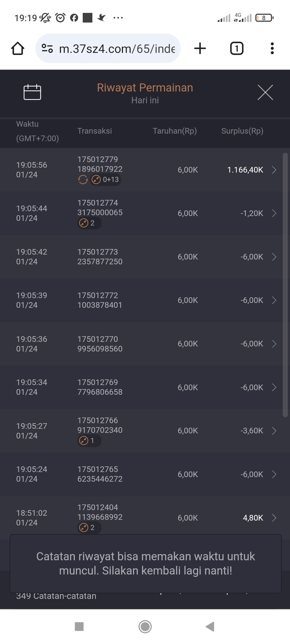Tap the multiplier badge on 19:05:44 row
290x644 pixels.
pos(89,223)
